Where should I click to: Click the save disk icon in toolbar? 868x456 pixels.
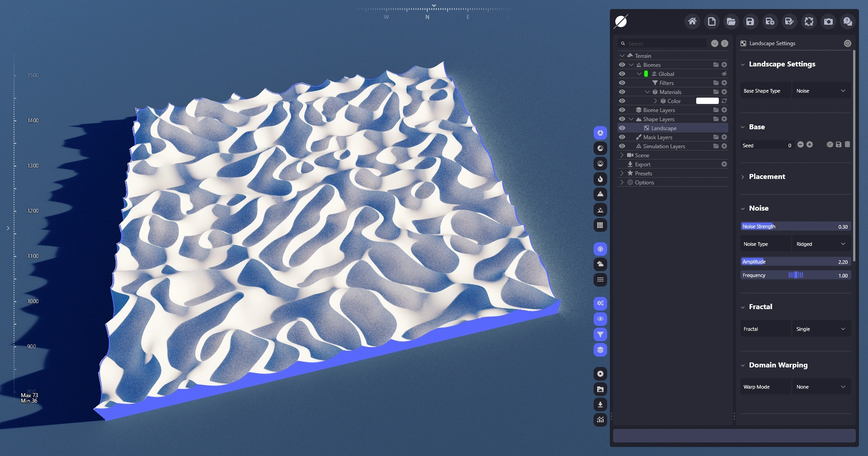[750, 21]
